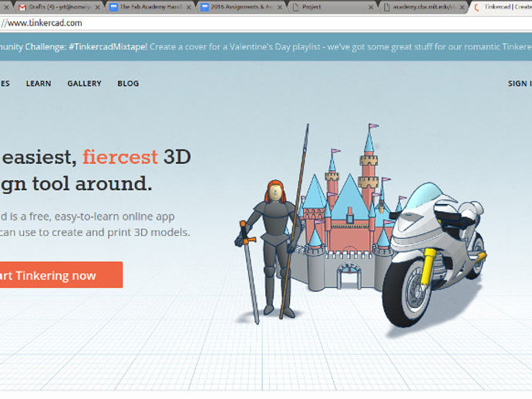This screenshot has width=532, height=399.
Task: Click the Gmail favicon on the Drafts tab
Action: 22,7
